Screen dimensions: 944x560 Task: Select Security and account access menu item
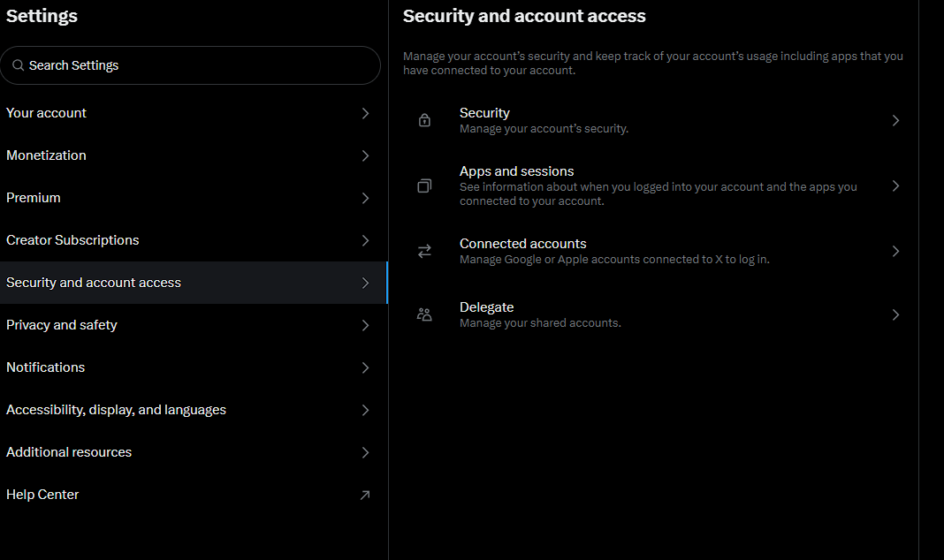point(194,283)
